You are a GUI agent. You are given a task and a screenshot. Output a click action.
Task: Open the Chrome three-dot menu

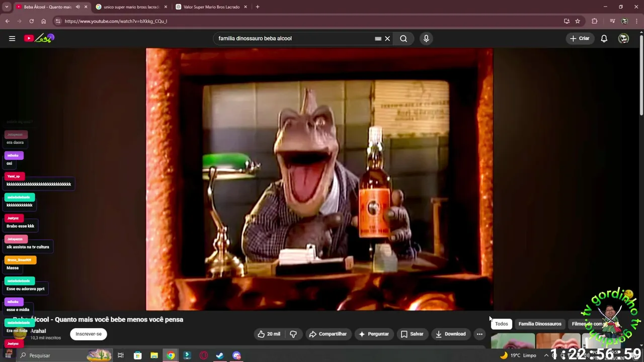pos(637,21)
